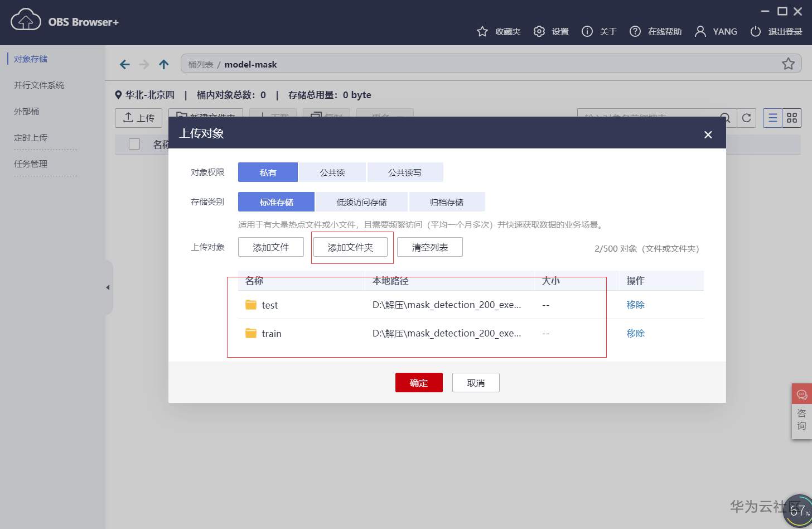Click the test folder icon
The height and width of the screenshot is (529, 812).
click(x=251, y=305)
